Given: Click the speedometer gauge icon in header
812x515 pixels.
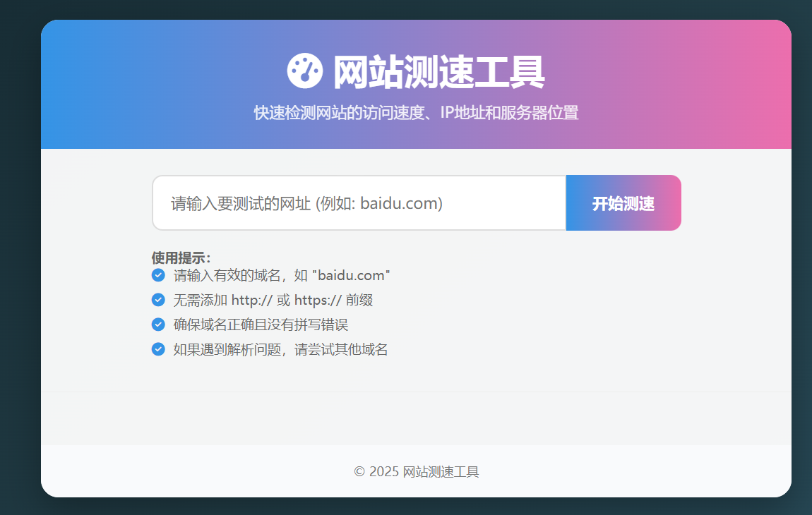Looking at the screenshot, I should tap(304, 71).
